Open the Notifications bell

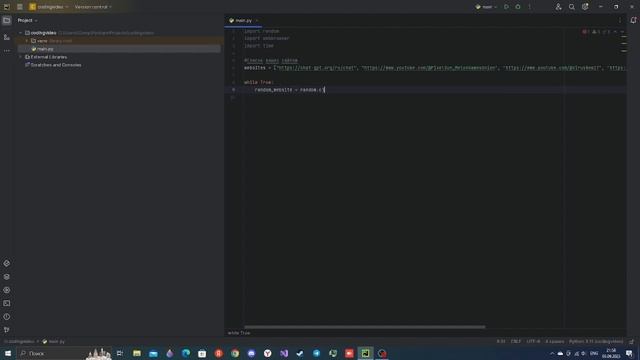(633, 20)
